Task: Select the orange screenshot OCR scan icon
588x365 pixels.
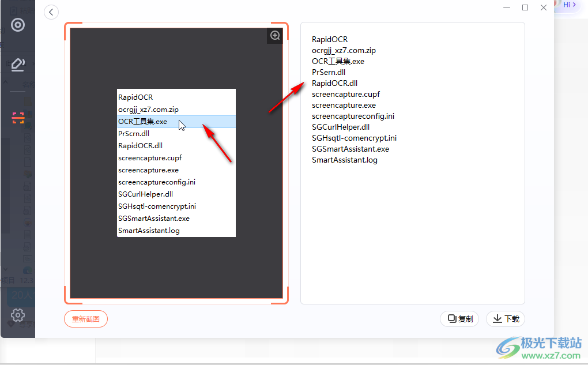Action: click(18, 118)
